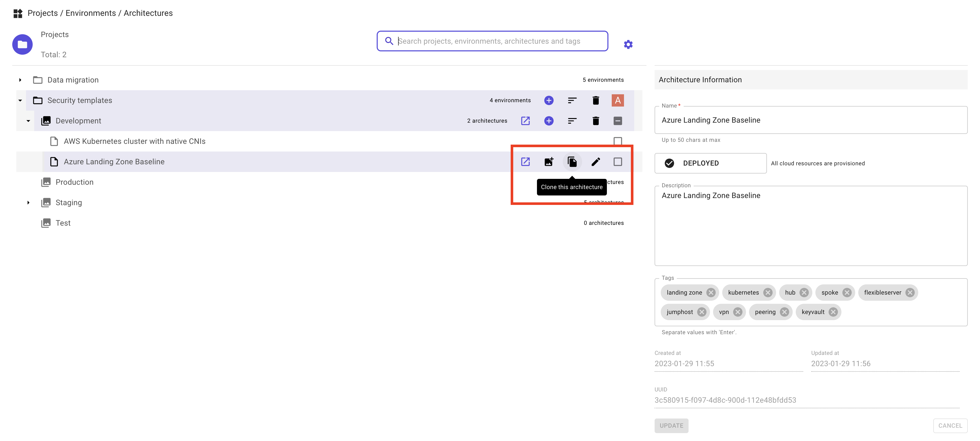Add environment to Security templates project
The width and height of the screenshot is (980, 441).
click(x=549, y=100)
